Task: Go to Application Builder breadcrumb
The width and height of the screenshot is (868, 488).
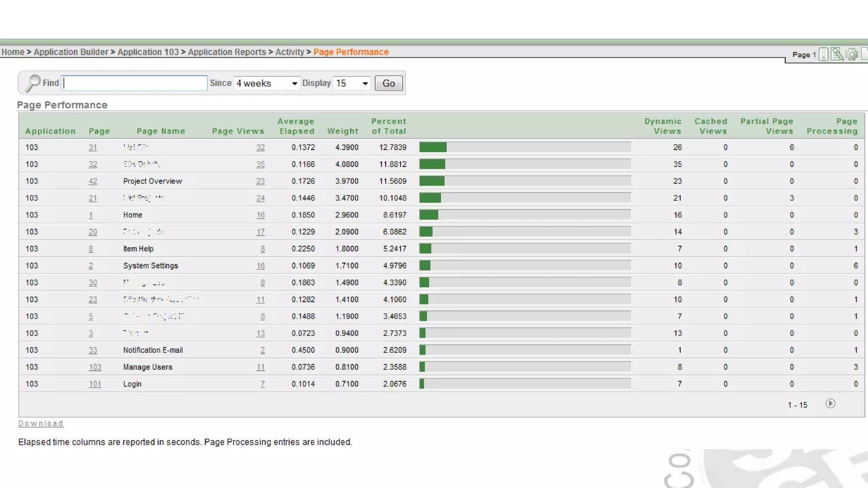Action: (x=71, y=52)
